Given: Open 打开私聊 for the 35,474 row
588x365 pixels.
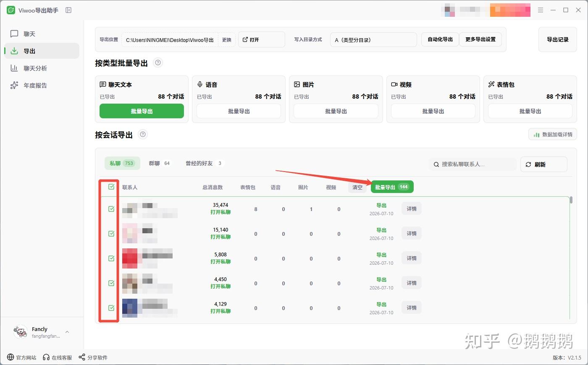Looking at the screenshot, I should (x=220, y=212).
